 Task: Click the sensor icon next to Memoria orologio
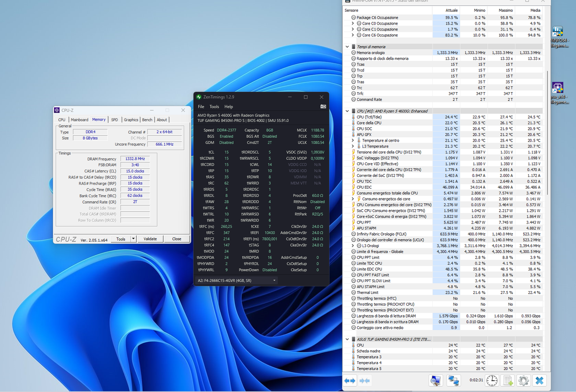[x=353, y=52]
